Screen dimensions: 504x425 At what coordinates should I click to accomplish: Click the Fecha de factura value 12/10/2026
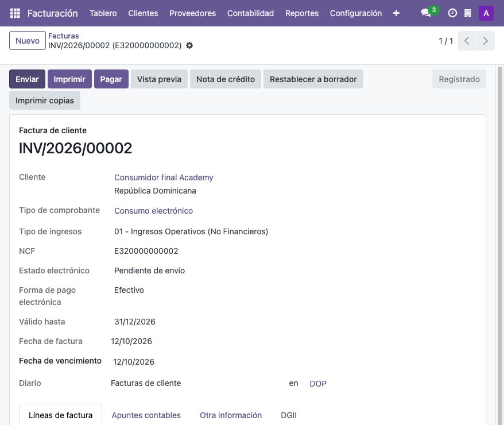[x=131, y=341]
